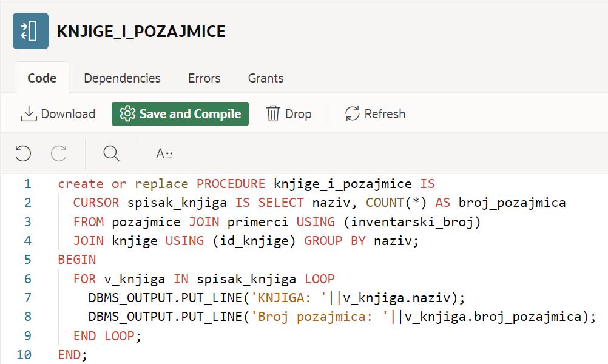Click the 'KNJIGE: ' string literal in line 7

point(289,298)
